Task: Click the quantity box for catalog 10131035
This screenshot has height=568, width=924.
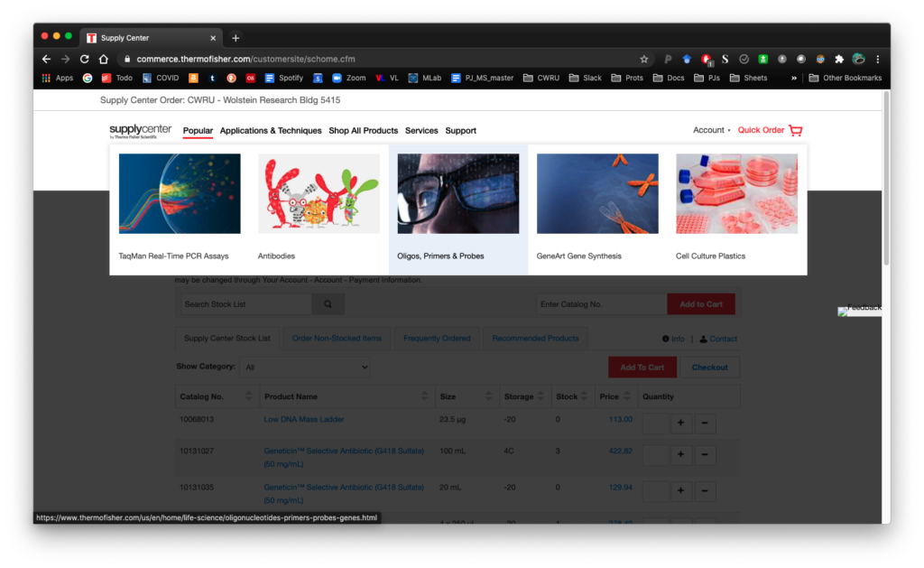Action: [x=655, y=490]
